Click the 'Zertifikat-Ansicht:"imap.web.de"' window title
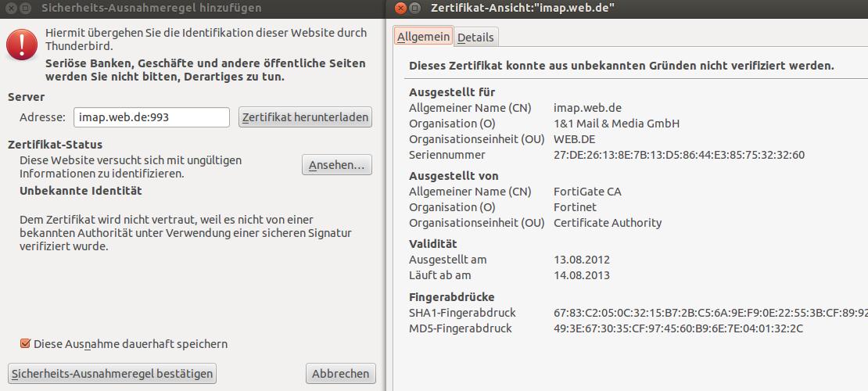 [x=522, y=9]
